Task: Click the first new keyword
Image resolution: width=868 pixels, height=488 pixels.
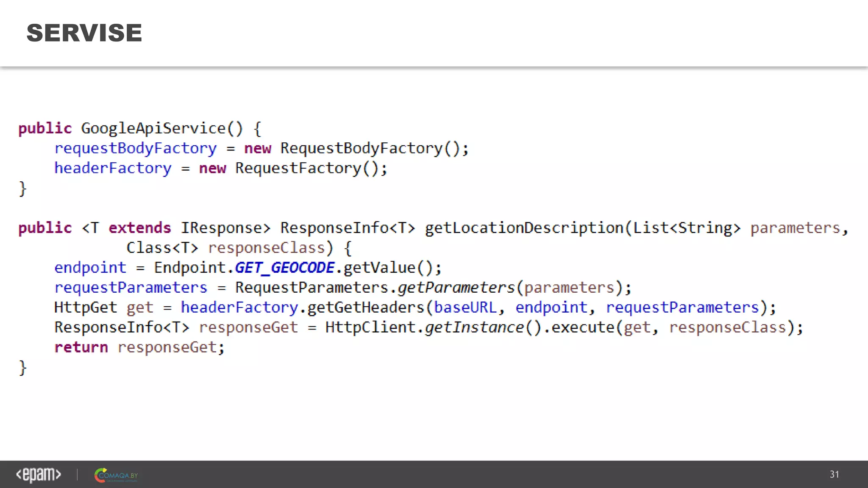Action: [257, 148]
